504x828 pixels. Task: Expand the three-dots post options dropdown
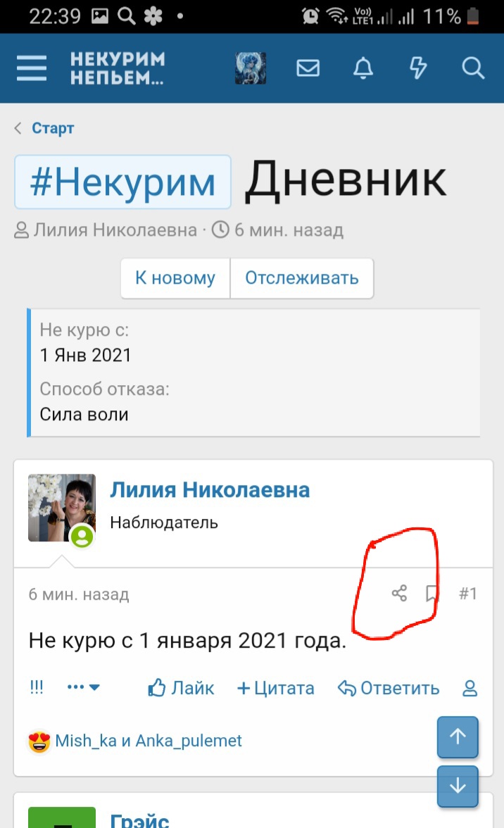pos(83,687)
